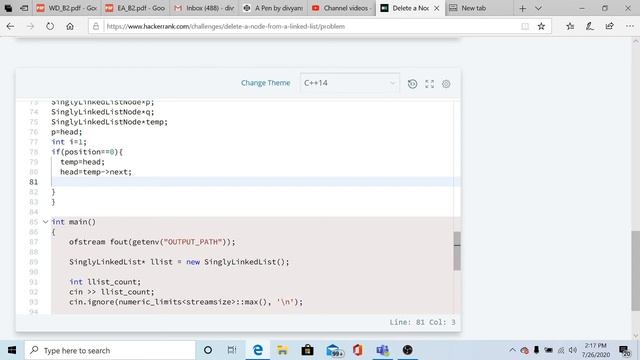Open editor settings gear
Screen dimensions: 640x360
tap(446, 84)
